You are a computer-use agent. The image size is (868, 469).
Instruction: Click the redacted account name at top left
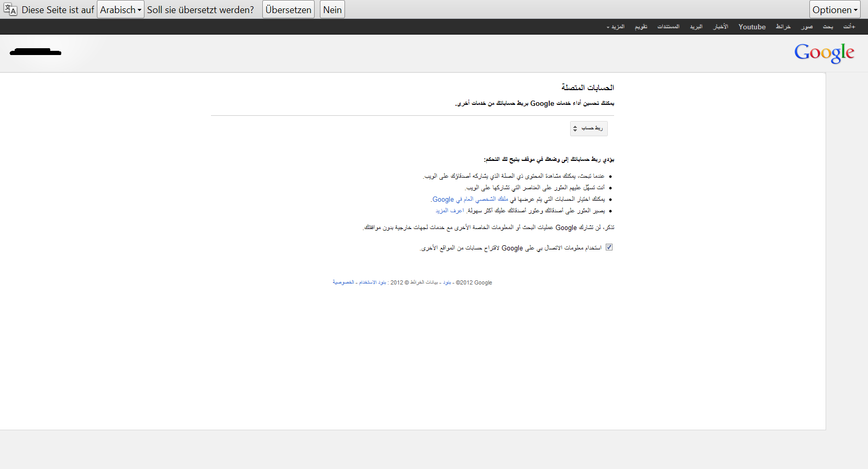[x=35, y=52]
